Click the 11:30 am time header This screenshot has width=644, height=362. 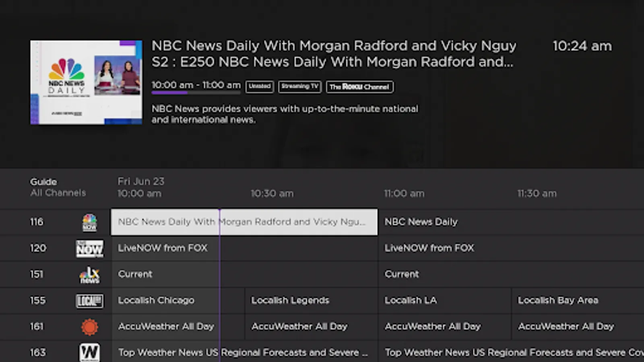[537, 193]
